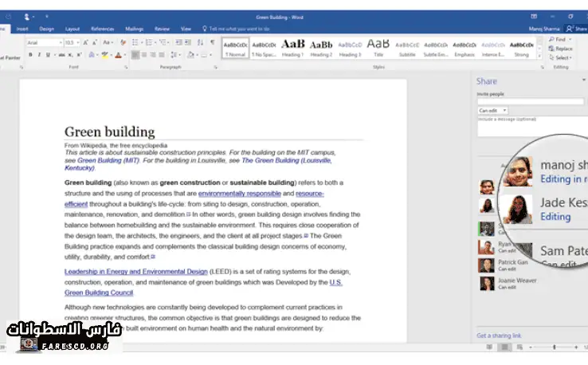
Task: Select Patrick Gan's avatar in Share list
Action: pyautogui.click(x=485, y=265)
